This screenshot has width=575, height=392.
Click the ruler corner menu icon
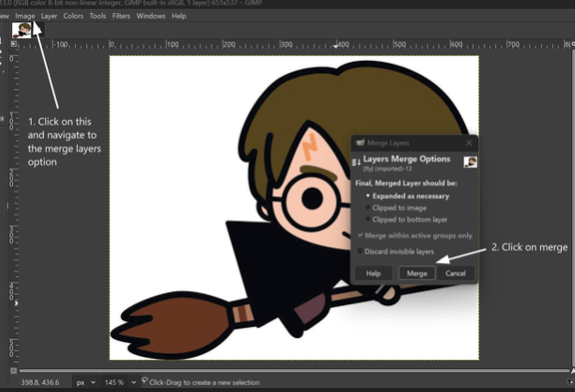pyautogui.click(x=14, y=44)
